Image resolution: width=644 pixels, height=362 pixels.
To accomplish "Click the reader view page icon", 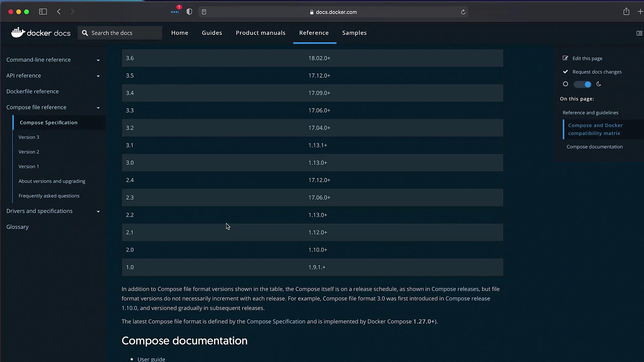I will [204, 12].
